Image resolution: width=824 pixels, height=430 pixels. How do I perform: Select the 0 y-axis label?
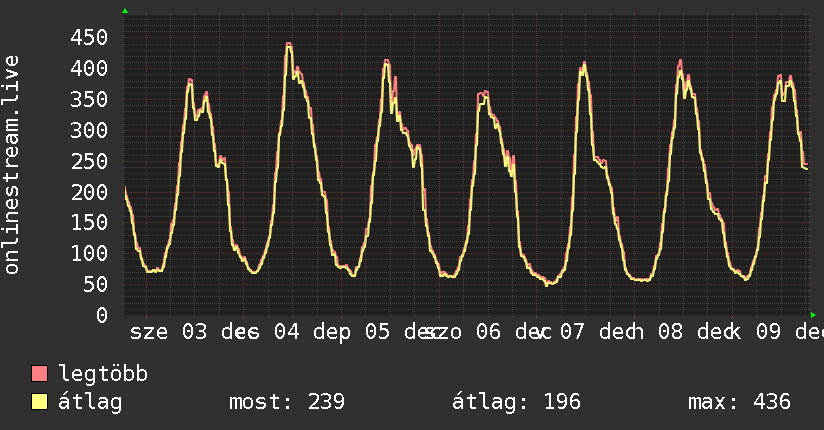pyautogui.click(x=101, y=315)
